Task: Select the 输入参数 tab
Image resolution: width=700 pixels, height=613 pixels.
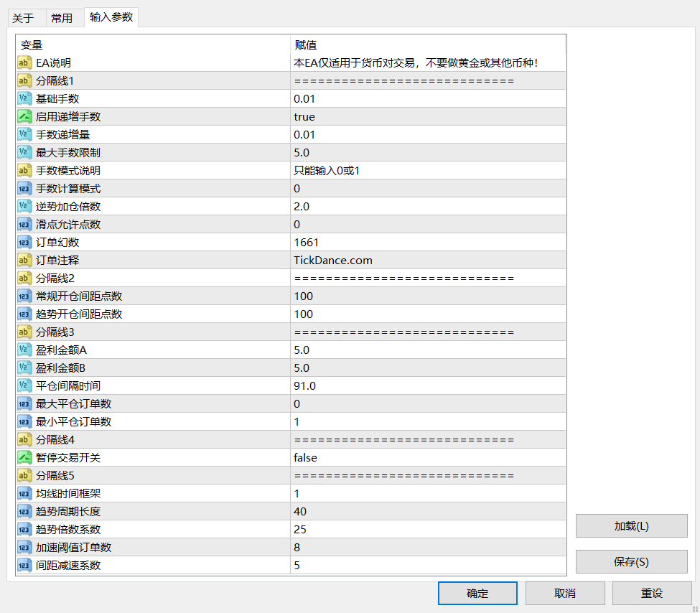Action: click(x=111, y=17)
